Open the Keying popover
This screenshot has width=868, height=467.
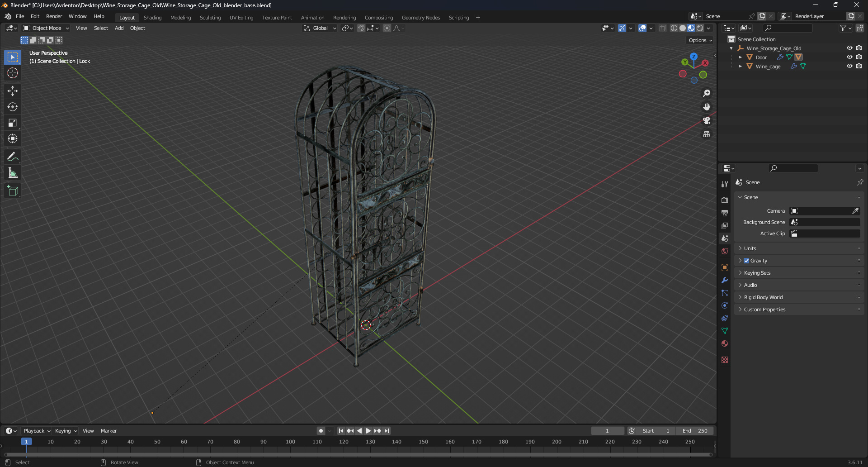coord(66,431)
